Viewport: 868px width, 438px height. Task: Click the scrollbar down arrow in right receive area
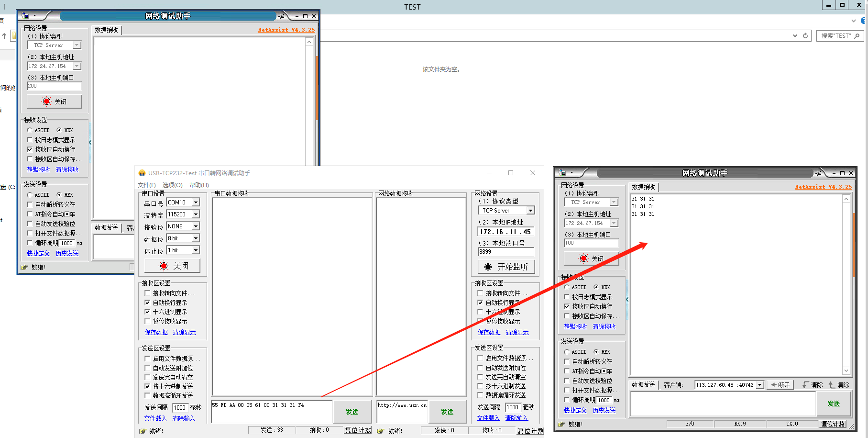point(846,371)
